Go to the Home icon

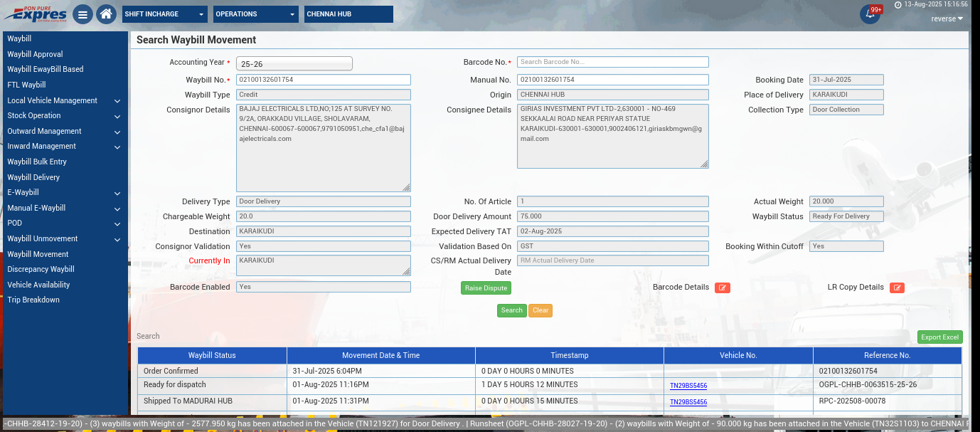[106, 14]
